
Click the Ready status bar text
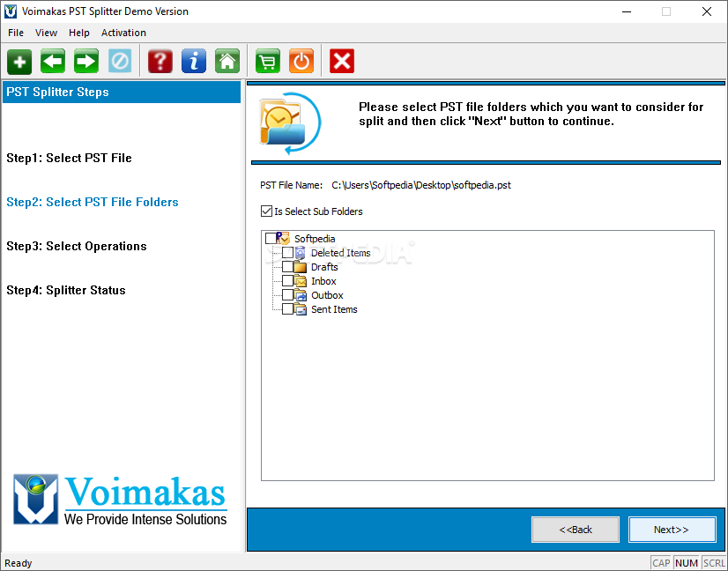pyautogui.click(x=19, y=563)
